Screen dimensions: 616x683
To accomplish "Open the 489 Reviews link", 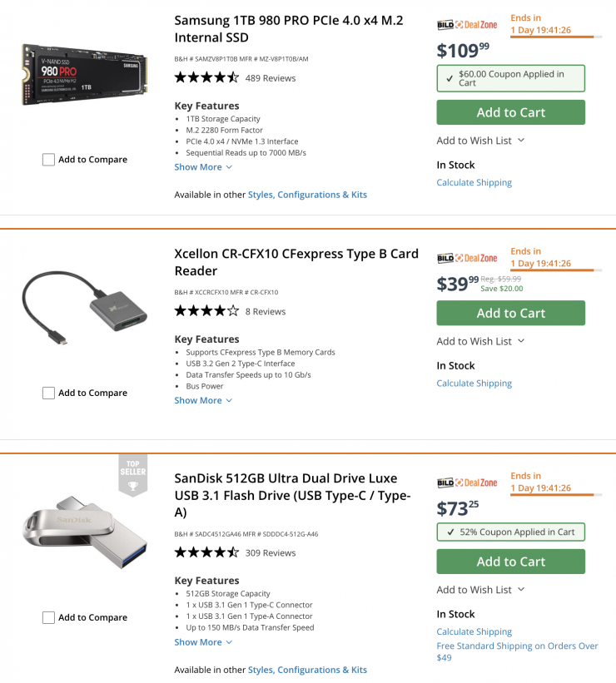I will point(271,78).
